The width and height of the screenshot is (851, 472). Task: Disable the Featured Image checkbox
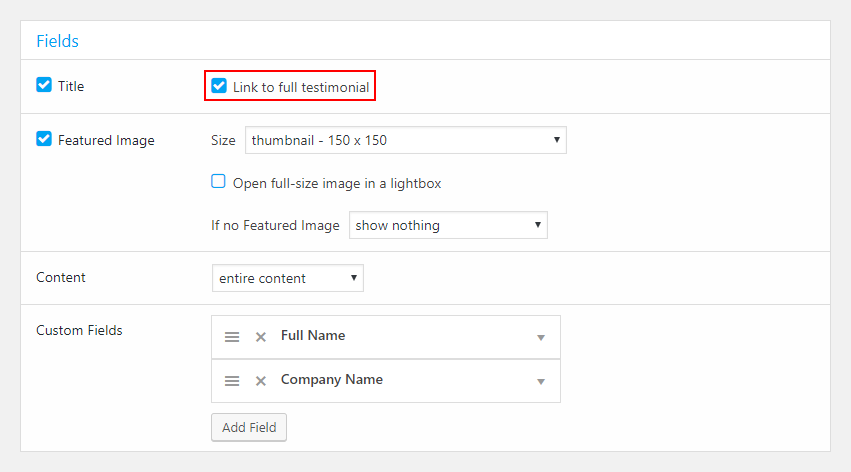tap(44, 139)
